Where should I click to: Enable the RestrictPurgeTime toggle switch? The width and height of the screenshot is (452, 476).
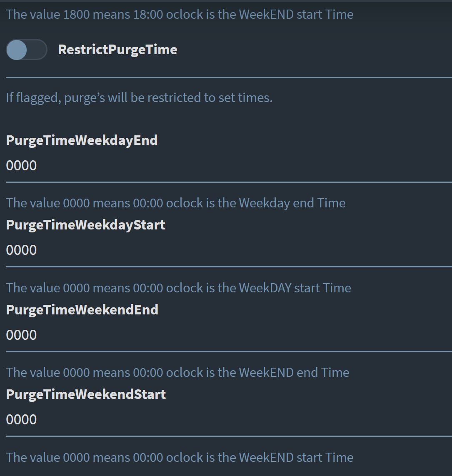pyautogui.click(x=27, y=50)
